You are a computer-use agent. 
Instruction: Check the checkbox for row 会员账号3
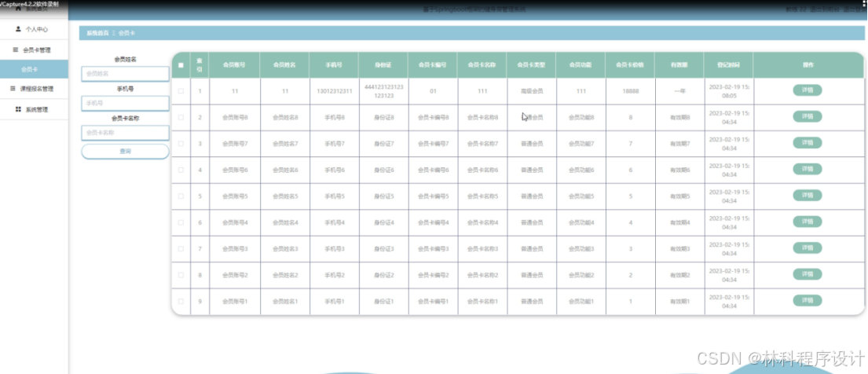(x=181, y=249)
